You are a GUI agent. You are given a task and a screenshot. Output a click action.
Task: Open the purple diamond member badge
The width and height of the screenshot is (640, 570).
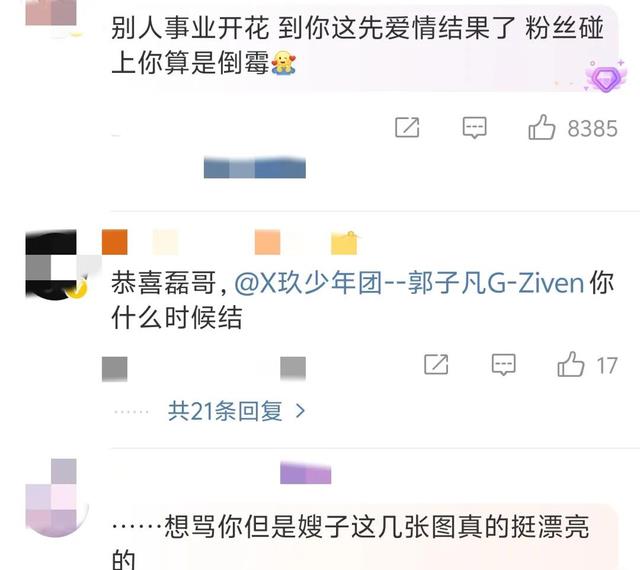point(605,78)
